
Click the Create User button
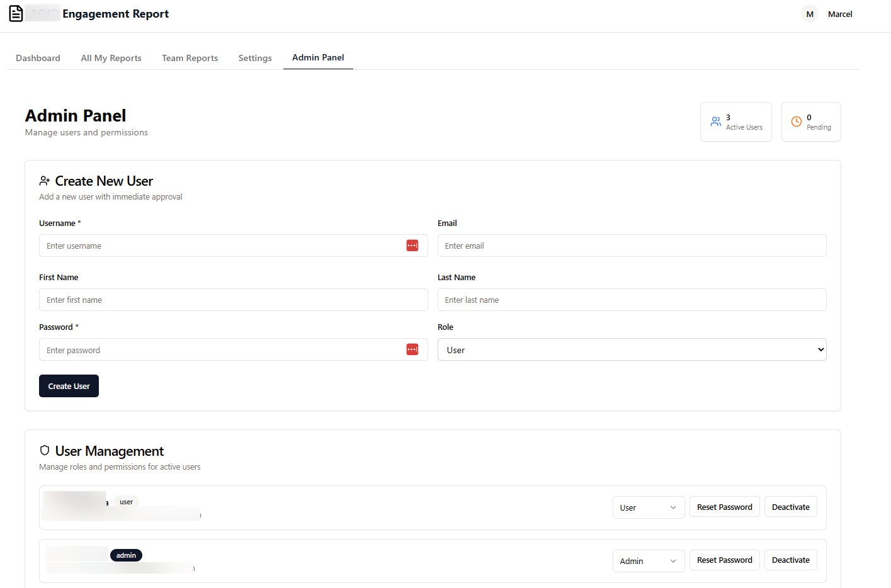pos(69,385)
